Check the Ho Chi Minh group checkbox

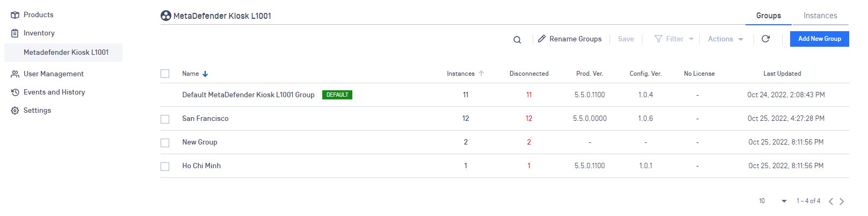coord(165,167)
